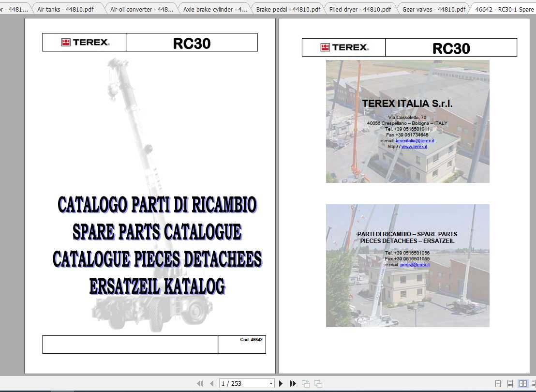Screen dimensions: 536x392
Task: Switch to continuous page layout
Action: tap(510, 383)
